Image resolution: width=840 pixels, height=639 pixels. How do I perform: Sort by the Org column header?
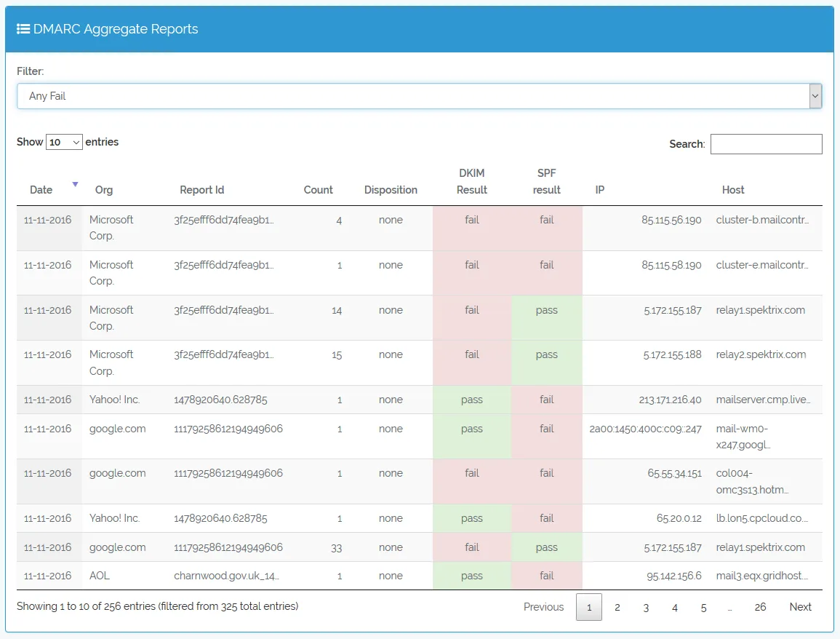tap(104, 190)
